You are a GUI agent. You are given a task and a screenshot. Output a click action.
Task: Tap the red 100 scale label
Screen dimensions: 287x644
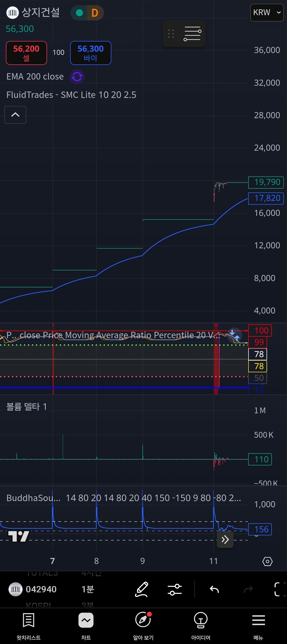point(260,331)
